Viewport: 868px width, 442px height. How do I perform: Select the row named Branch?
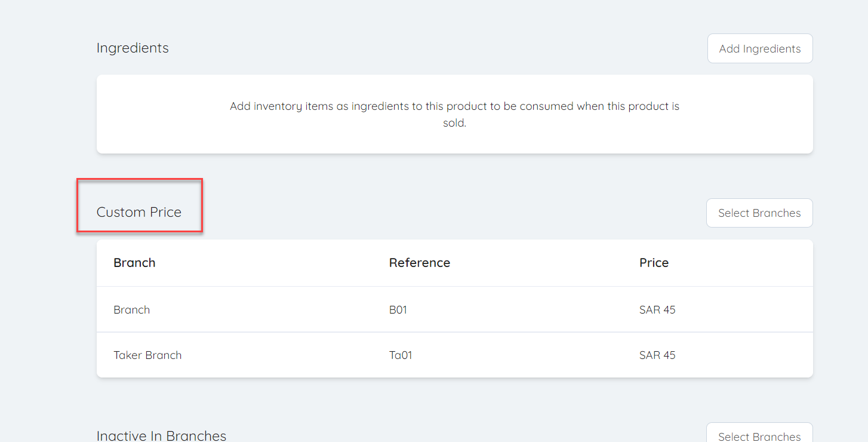(132, 310)
